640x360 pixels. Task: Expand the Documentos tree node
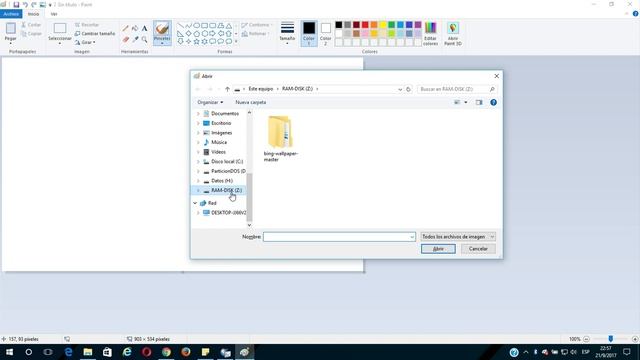[198, 113]
